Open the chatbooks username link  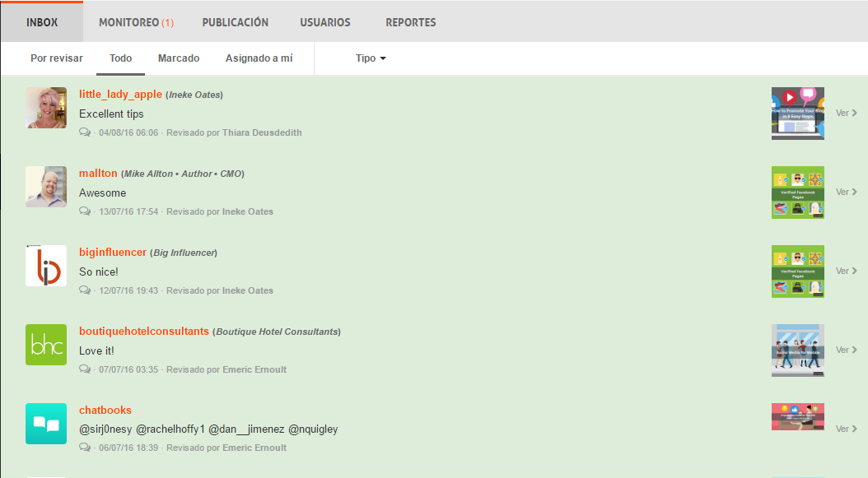click(x=105, y=410)
